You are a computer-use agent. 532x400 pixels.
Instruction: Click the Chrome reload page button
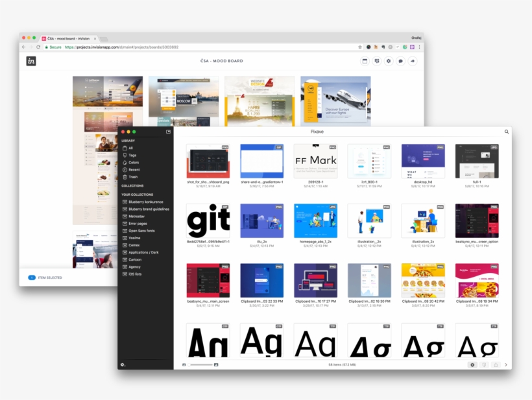[x=38, y=47]
